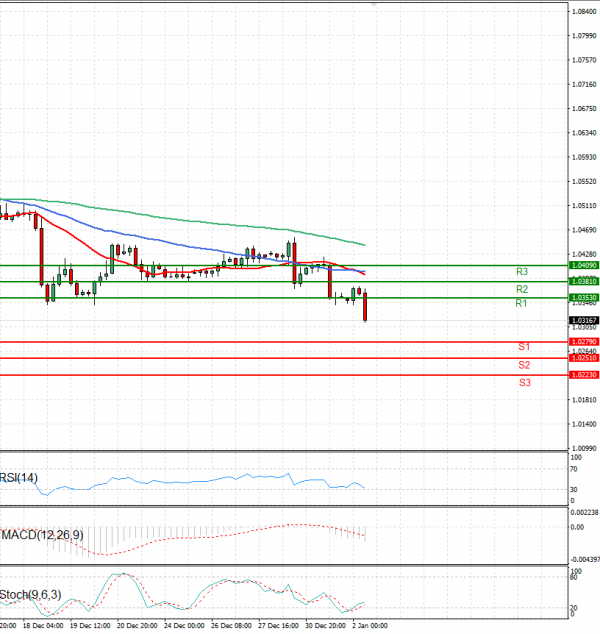The width and height of the screenshot is (600, 634).
Task: Select the green 1.03810 price tag
Action: (x=583, y=282)
